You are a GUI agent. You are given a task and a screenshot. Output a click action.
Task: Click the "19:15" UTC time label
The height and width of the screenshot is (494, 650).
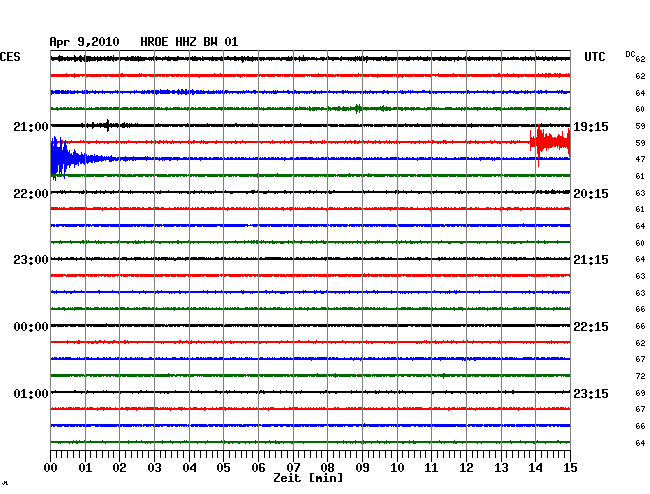point(591,126)
